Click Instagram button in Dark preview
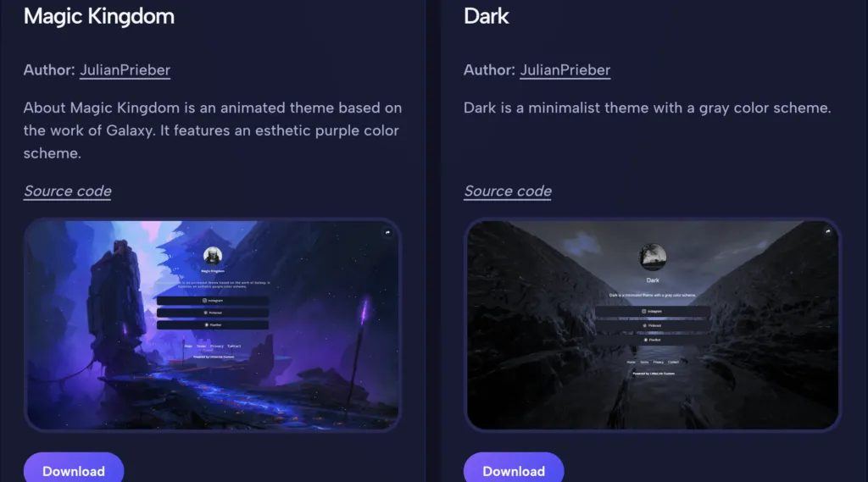The height and width of the screenshot is (482, 868). (x=653, y=312)
